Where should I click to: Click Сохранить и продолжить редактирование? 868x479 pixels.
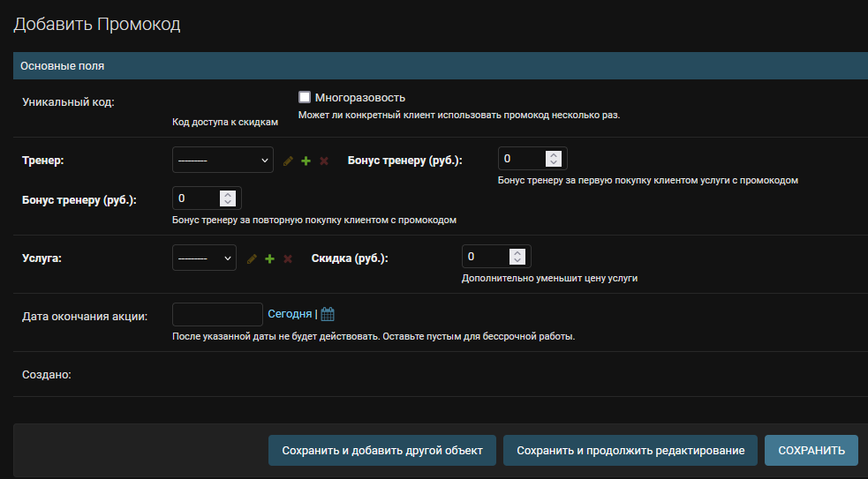point(630,450)
